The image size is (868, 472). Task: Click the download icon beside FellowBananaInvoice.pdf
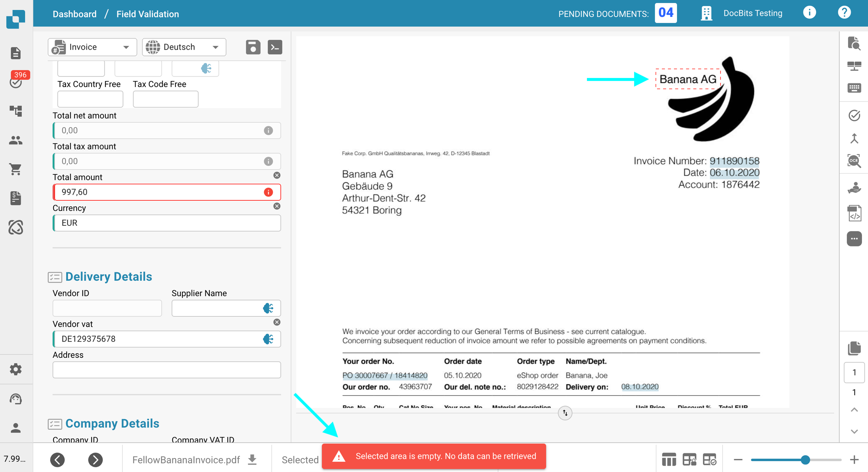pos(252,460)
